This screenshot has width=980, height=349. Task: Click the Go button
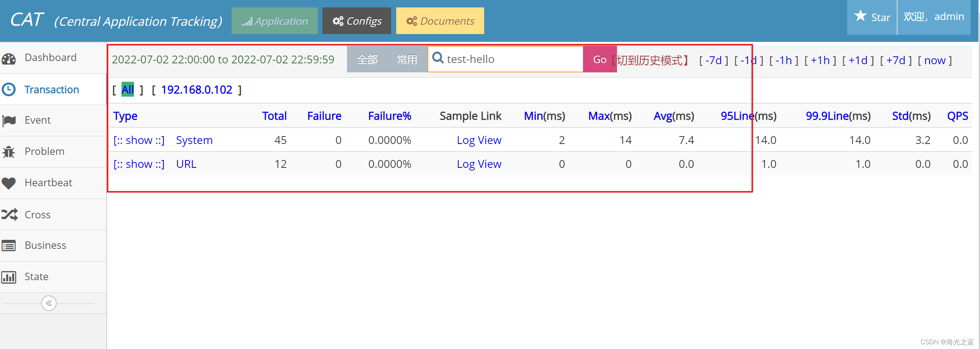(x=600, y=59)
